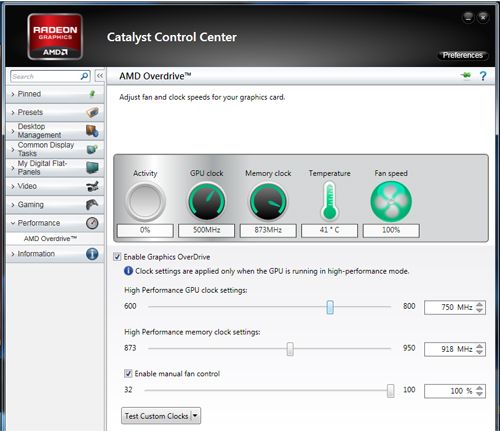Click the Gaming controller icon
Viewport: 500px width, 431px height.
click(92, 205)
